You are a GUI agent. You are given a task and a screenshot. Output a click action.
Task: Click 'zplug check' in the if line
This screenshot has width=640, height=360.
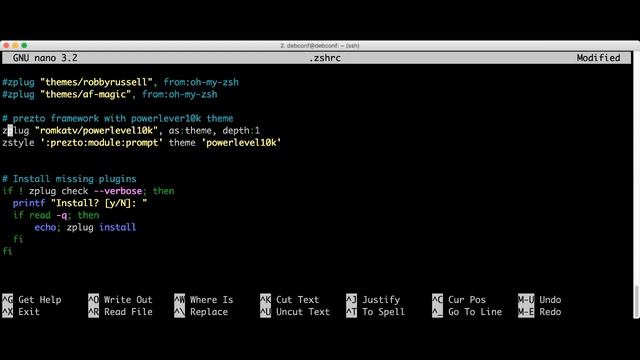tap(58, 191)
